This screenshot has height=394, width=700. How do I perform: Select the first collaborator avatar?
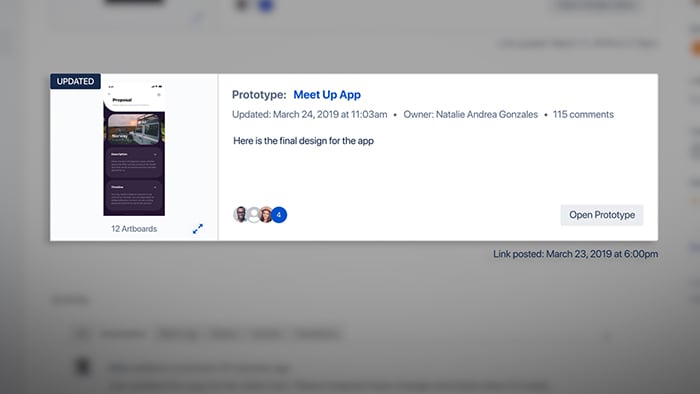(241, 215)
